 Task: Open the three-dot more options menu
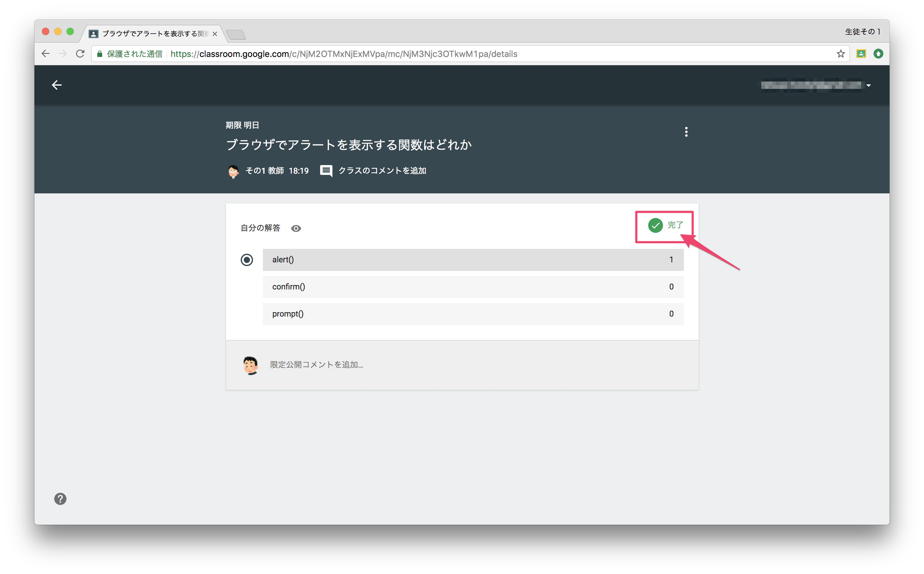click(686, 132)
